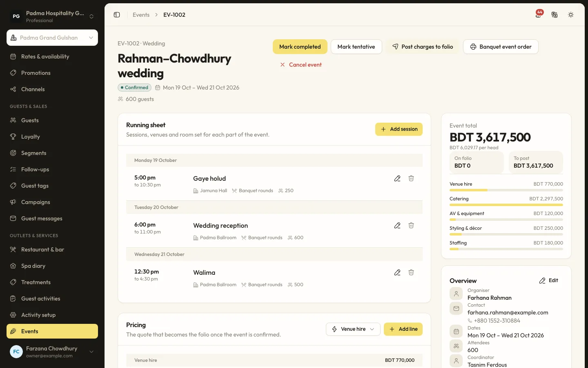This screenshot has width=588, height=368.
Task: Click AV & equipment cost label
Action: (467, 213)
